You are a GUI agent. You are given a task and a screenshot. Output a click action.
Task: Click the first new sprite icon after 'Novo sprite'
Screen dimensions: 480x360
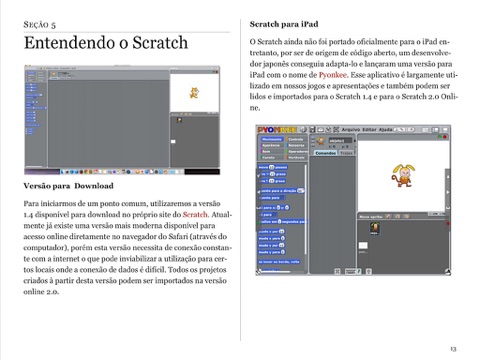pyautogui.click(x=388, y=216)
